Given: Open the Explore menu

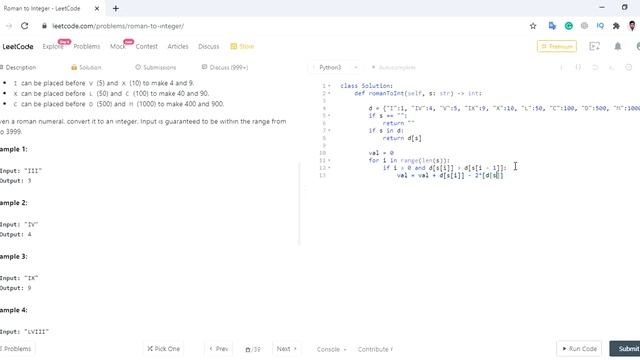Looking at the screenshot, I should (x=53, y=47).
